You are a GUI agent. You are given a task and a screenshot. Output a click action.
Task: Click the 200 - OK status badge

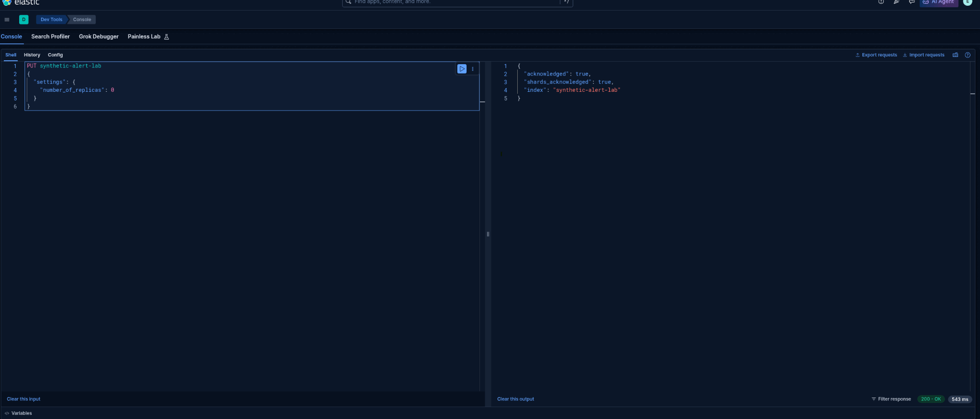pyautogui.click(x=931, y=399)
